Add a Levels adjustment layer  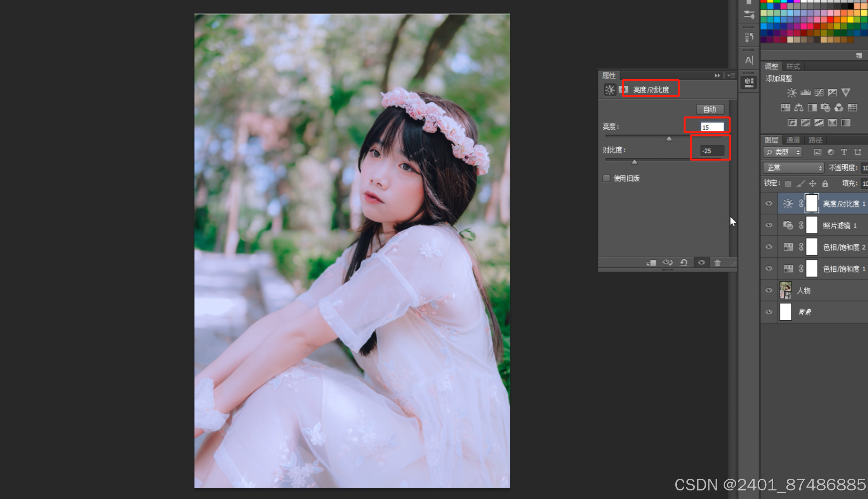[805, 92]
